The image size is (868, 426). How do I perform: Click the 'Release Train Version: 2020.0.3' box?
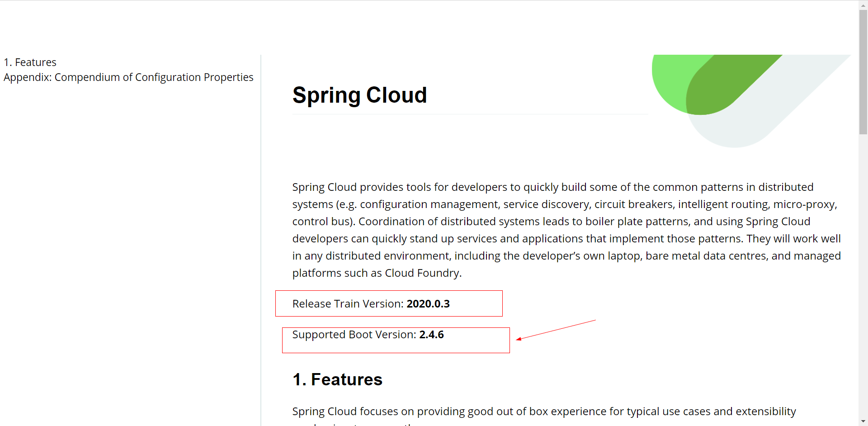389,303
